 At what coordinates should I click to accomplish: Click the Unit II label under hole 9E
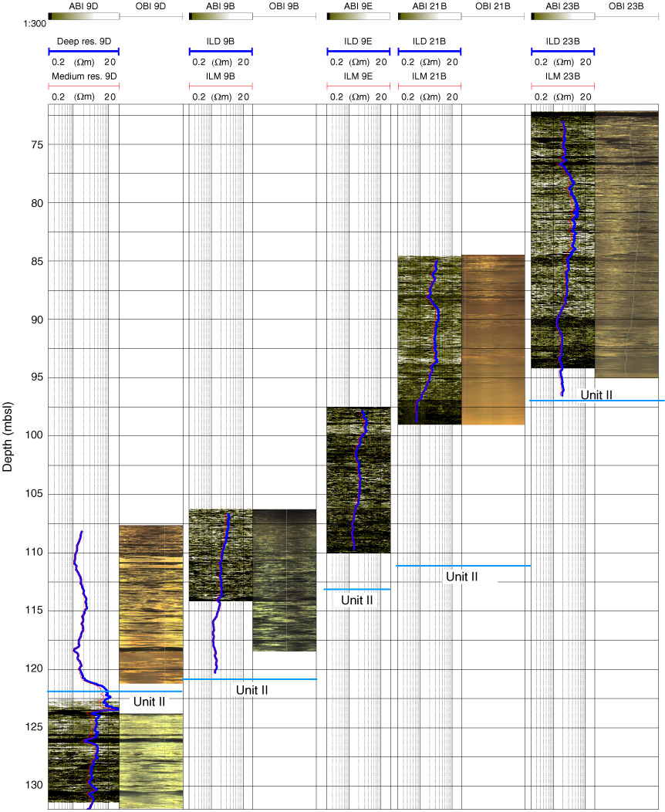click(x=357, y=600)
